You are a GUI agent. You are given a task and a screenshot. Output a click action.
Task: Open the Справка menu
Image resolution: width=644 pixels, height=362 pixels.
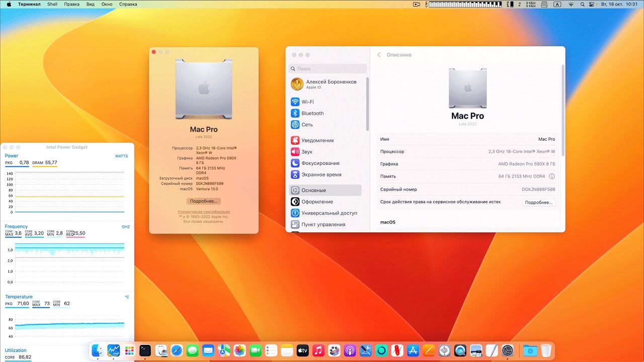128,4
